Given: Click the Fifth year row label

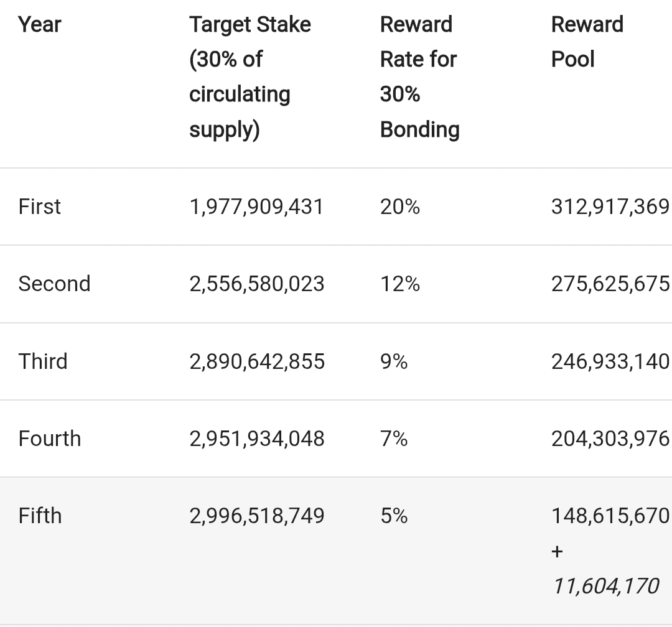Looking at the screenshot, I should click(40, 516).
